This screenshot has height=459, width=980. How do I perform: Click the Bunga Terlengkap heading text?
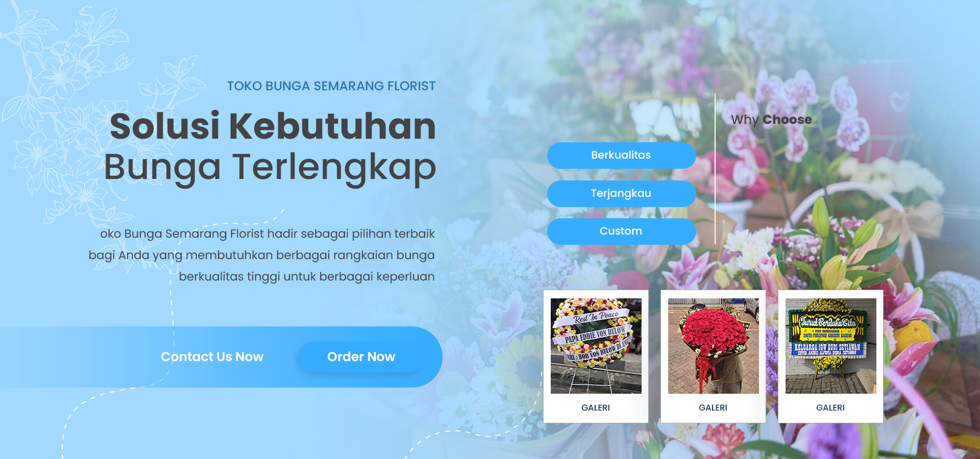pos(270,167)
